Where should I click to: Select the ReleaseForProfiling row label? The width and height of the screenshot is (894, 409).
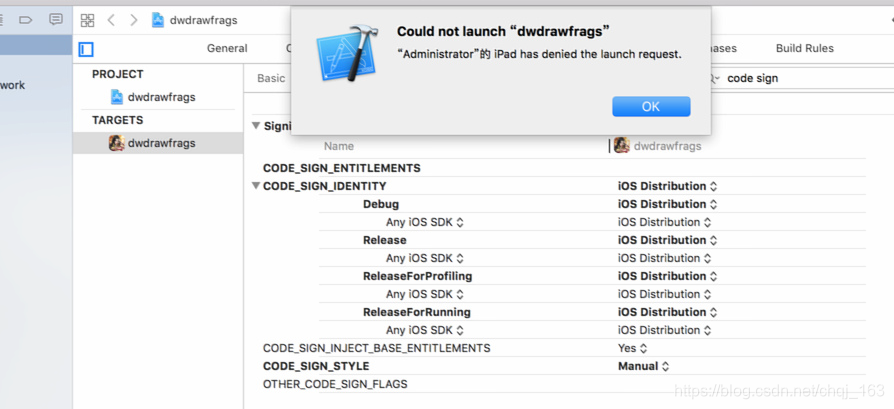pos(417,276)
